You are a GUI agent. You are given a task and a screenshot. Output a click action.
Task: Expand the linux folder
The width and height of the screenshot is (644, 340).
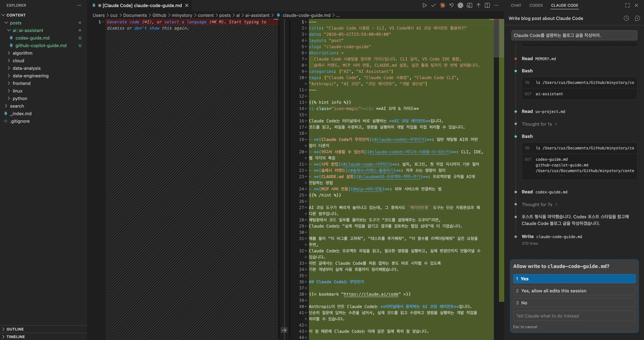9,91
